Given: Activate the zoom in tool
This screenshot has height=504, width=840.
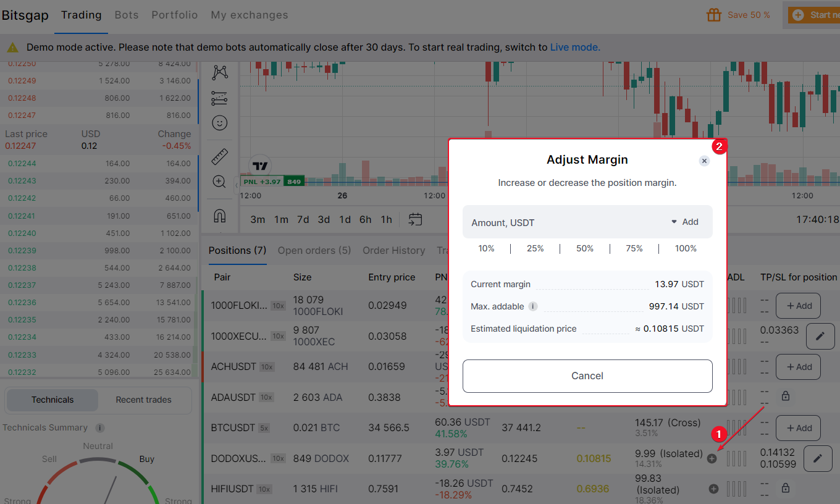Looking at the screenshot, I should pos(219,182).
